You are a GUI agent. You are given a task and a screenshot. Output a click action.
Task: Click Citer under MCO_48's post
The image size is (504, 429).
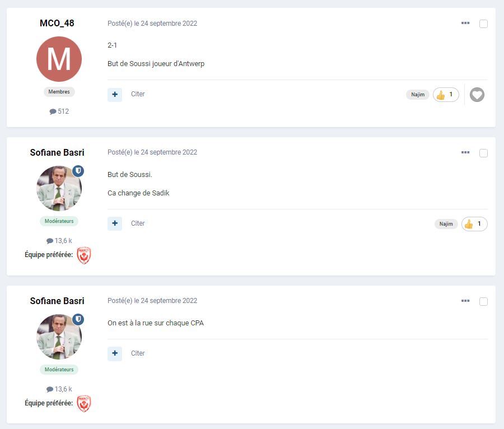pos(138,94)
